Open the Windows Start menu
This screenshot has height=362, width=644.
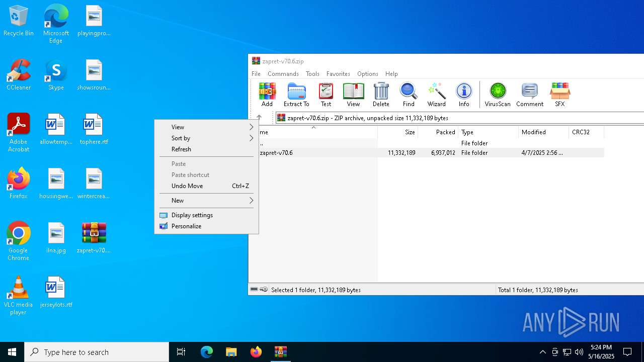point(12,352)
